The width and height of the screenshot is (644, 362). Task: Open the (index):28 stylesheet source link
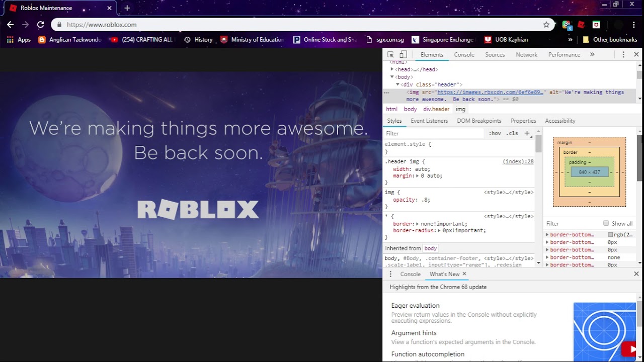click(x=518, y=161)
